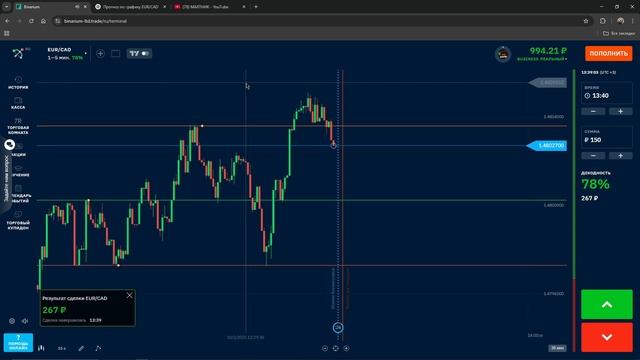The image size is (640, 360).
Task: Open the chart indicators tool
Action: click(x=98, y=348)
